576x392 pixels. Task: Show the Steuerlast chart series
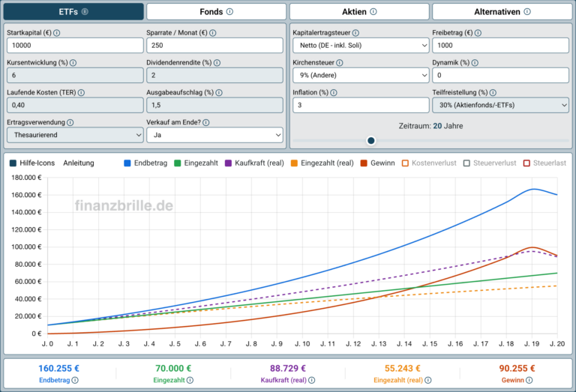(544, 163)
